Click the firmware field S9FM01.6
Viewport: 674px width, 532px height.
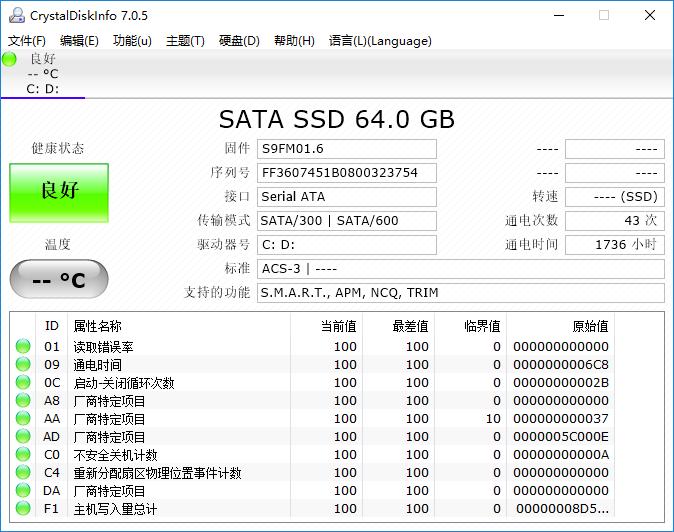click(x=346, y=148)
